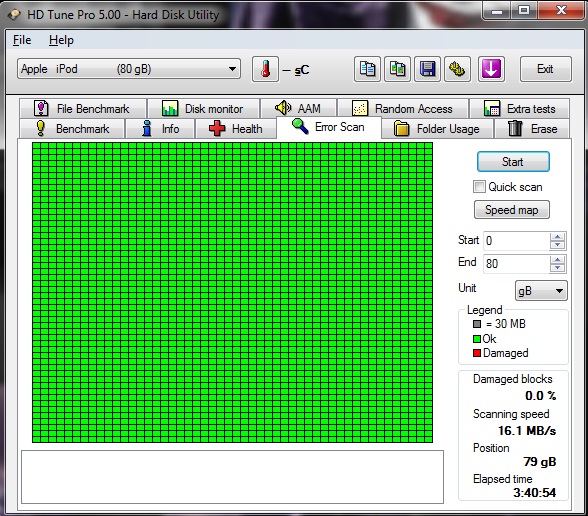Click the copy text to clipboard icon
The image size is (588, 516).
click(368, 69)
